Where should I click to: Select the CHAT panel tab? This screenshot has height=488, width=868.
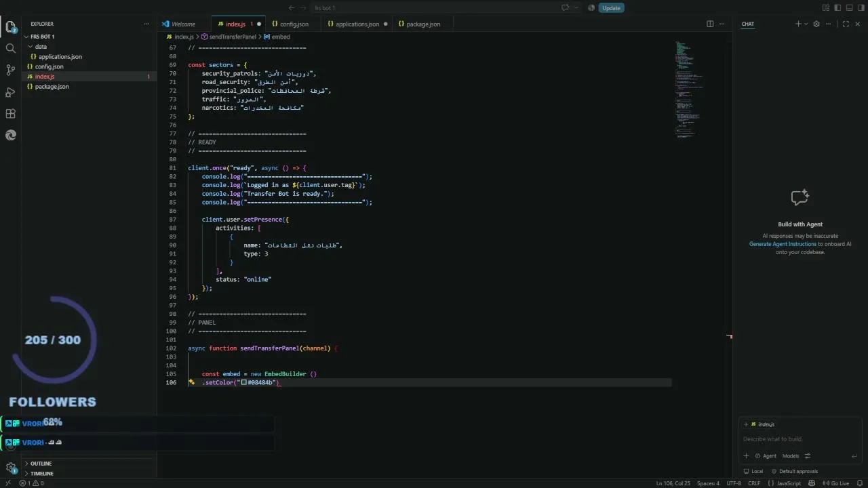click(747, 24)
